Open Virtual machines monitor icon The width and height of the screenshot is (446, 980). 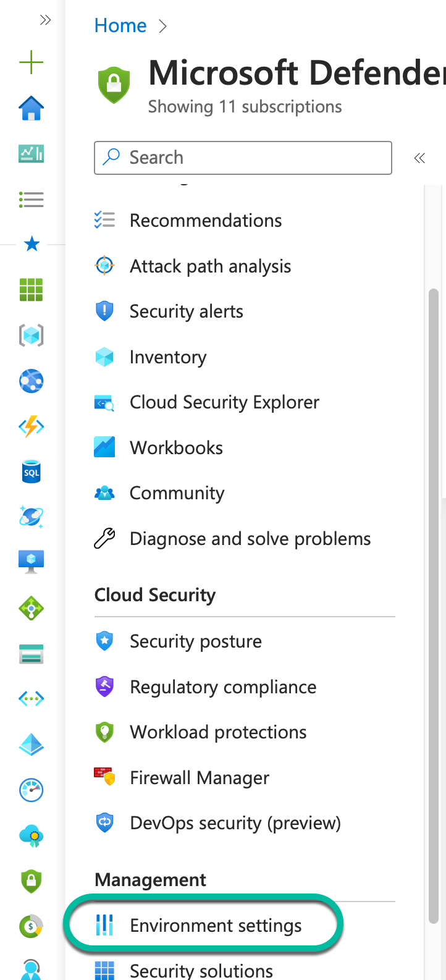pyautogui.click(x=32, y=562)
